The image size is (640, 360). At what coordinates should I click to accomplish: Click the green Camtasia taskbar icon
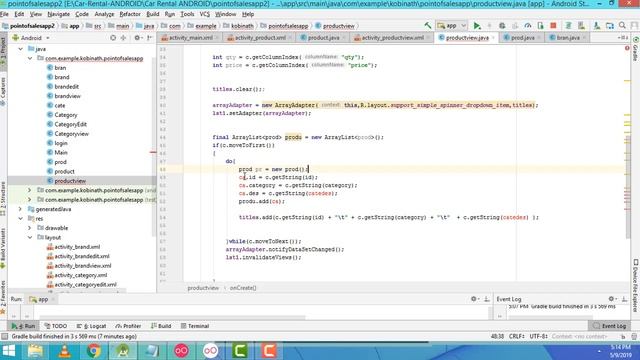[x=240, y=351]
